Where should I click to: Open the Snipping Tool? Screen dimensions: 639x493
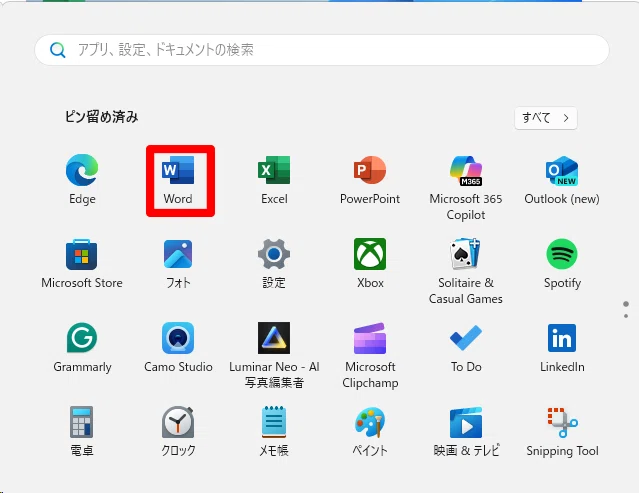[x=562, y=431]
